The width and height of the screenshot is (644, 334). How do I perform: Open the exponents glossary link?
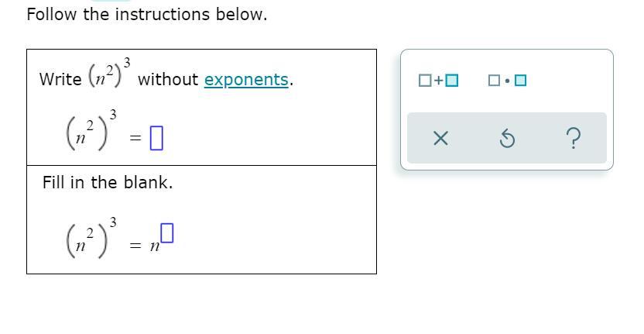point(247,80)
